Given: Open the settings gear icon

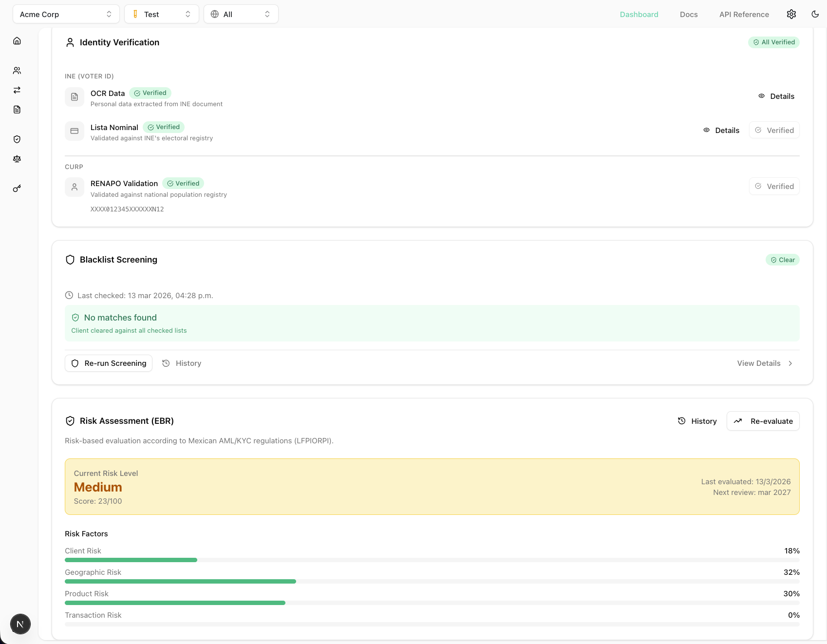Looking at the screenshot, I should pos(791,14).
